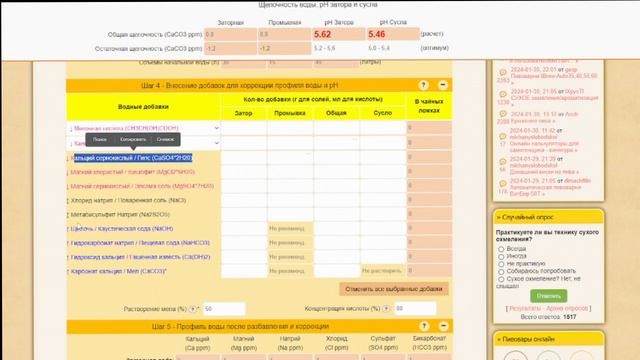The height and width of the screenshot is (360, 640).
Task: Select the Сухое охмеление? Нет, не слышал option
Action: [x=501, y=279]
